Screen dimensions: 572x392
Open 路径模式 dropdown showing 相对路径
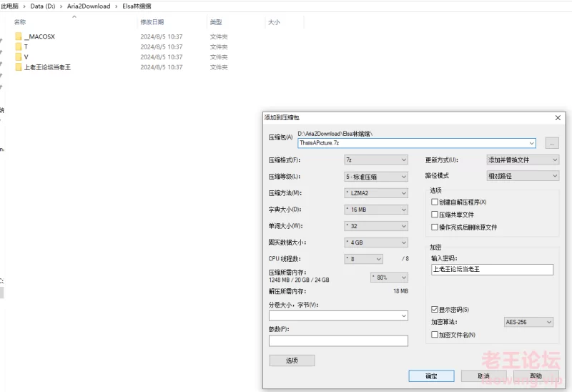pyautogui.click(x=523, y=176)
